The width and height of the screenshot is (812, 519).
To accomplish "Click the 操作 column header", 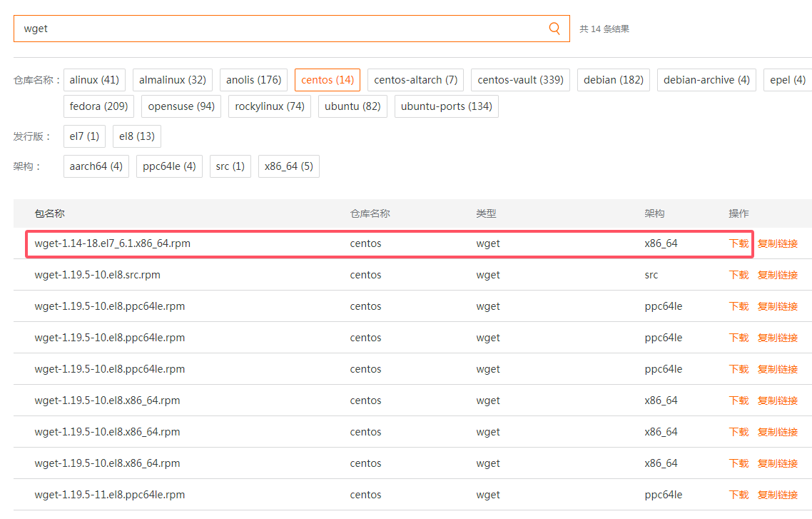I will point(739,213).
